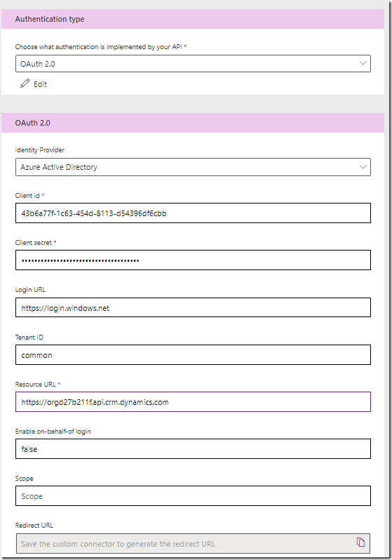Click the pencil Edit icon
Viewport: 392px width, 560px height.
coord(25,84)
